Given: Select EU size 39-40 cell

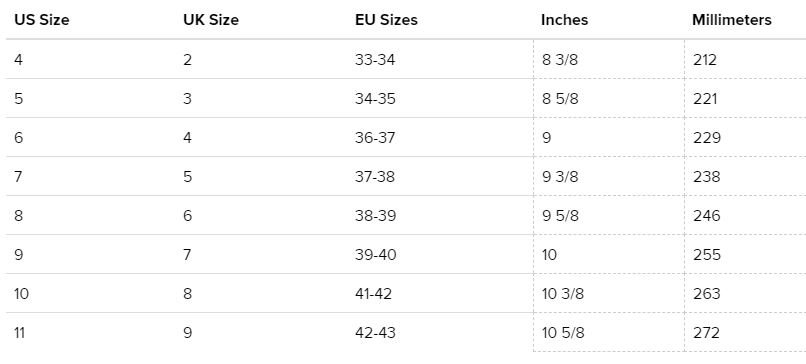Looking at the screenshot, I should tap(376, 255).
